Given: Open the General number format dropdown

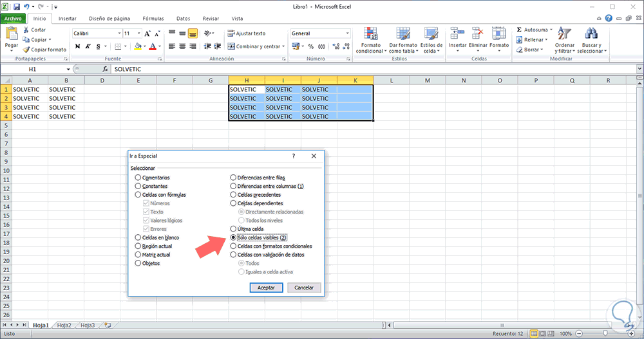Looking at the screenshot, I should 348,33.
